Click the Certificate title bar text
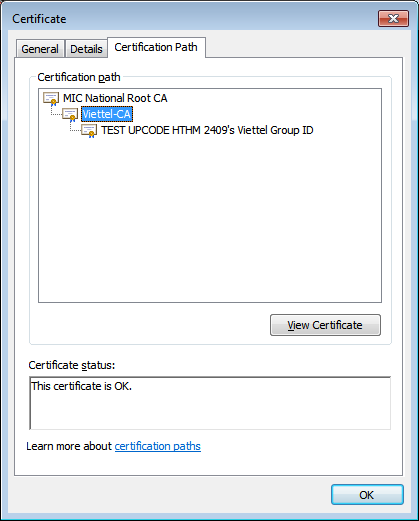Image resolution: width=419 pixels, height=521 pixels. [39, 19]
